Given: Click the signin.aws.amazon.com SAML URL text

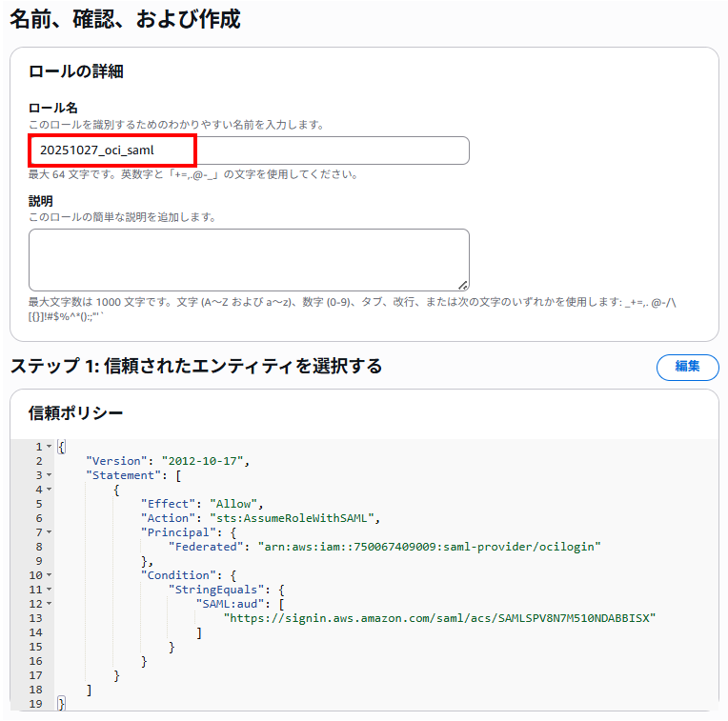Looking at the screenshot, I should 439,618.
